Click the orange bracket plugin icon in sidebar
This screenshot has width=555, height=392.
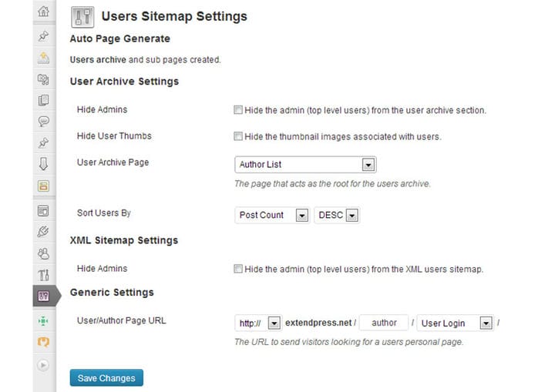pos(43,342)
